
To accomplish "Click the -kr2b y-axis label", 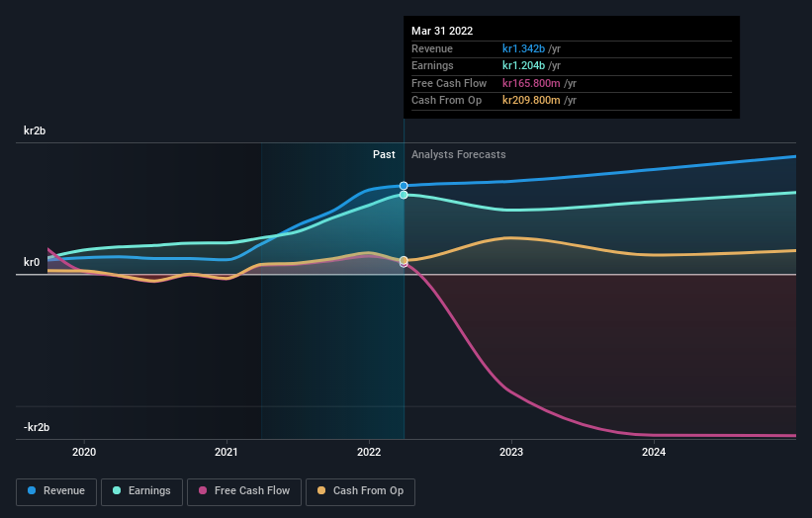I will tap(37, 427).
